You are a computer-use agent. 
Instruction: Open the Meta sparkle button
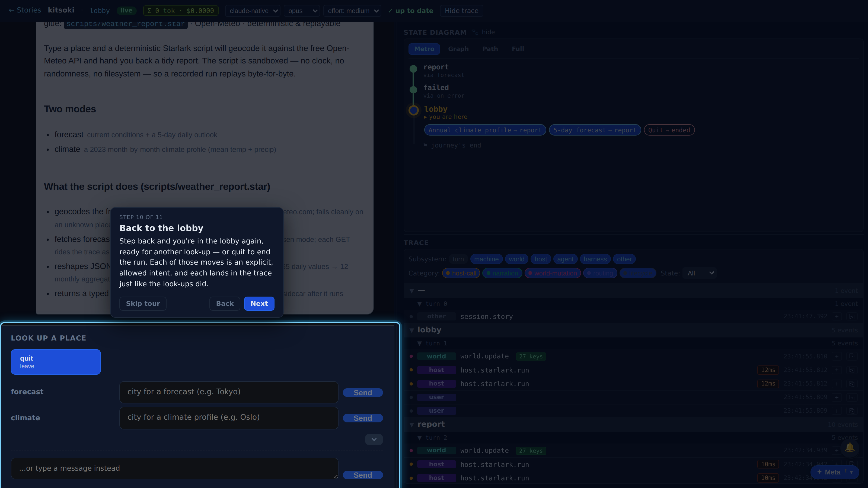coord(834,472)
